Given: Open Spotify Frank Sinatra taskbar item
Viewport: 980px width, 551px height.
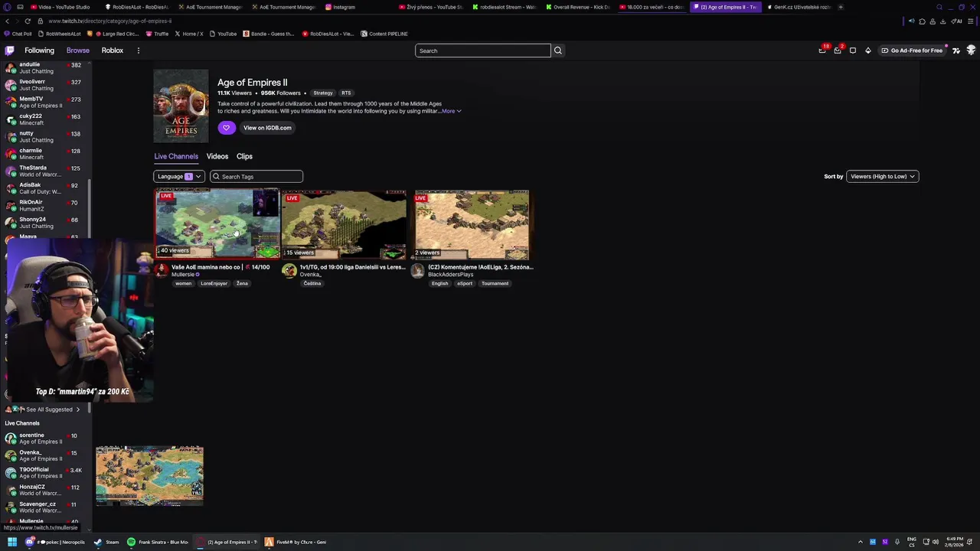Looking at the screenshot, I should coord(158,542).
